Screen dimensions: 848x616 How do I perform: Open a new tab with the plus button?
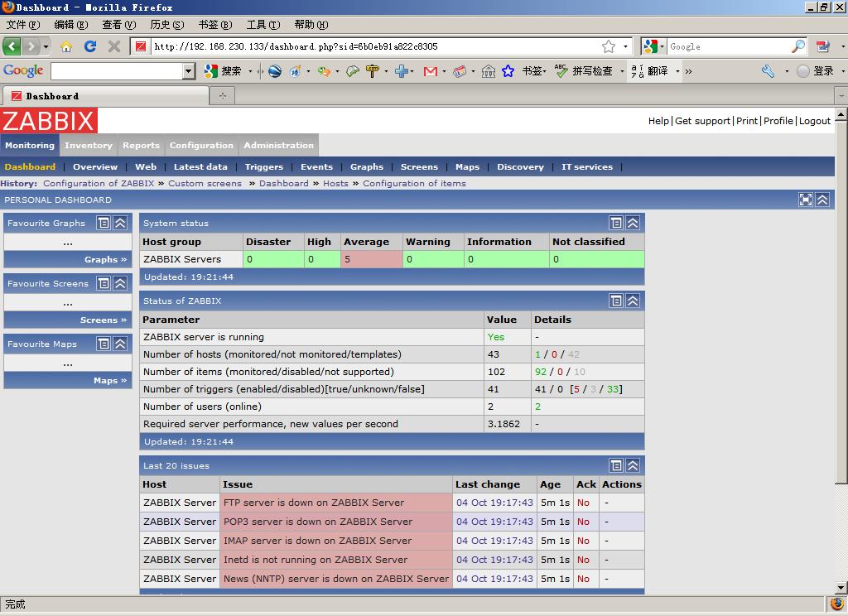click(222, 96)
